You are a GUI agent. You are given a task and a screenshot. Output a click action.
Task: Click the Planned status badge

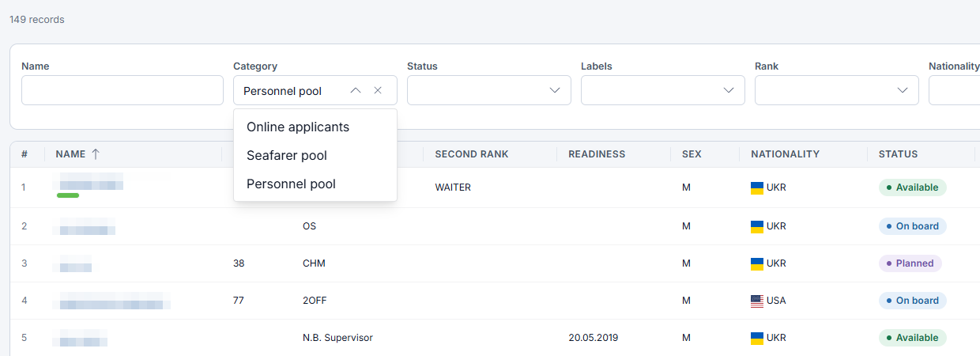pyautogui.click(x=910, y=263)
